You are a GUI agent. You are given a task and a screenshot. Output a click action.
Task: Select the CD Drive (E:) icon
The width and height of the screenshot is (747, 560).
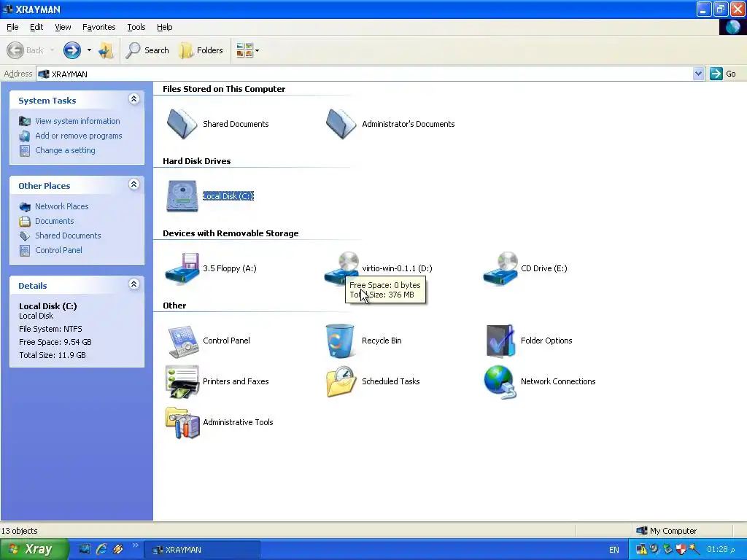pos(500,268)
